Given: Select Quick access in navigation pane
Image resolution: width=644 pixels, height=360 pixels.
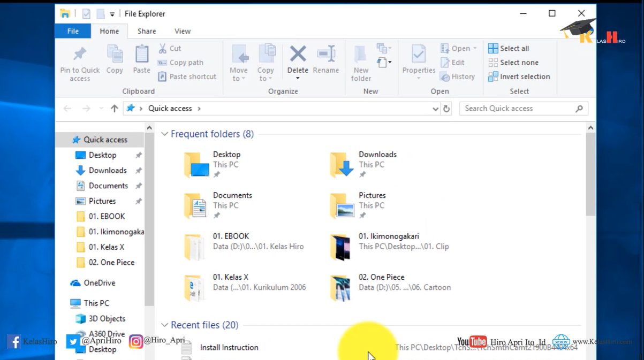Looking at the screenshot, I should [x=100, y=140].
